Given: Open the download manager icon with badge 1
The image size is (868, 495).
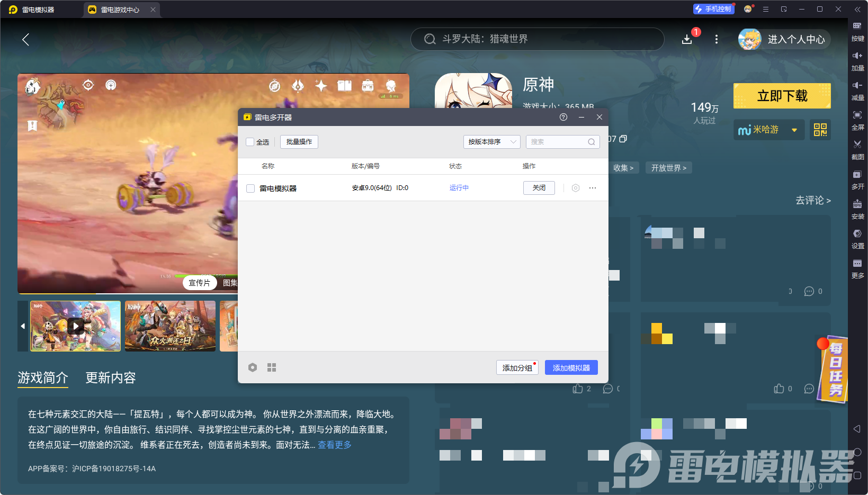Looking at the screenshot, I should pos(687,39).
